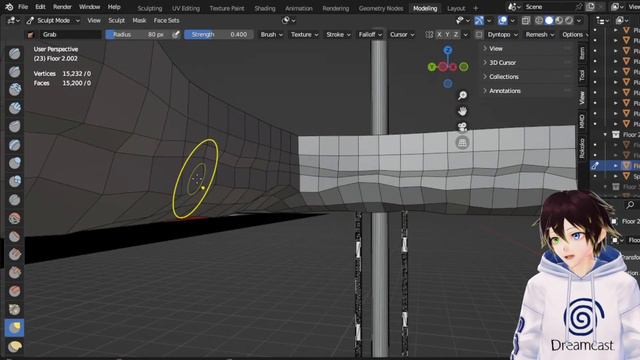
Task: Toggle X axis symmetry
Action: tap(439, 35)
